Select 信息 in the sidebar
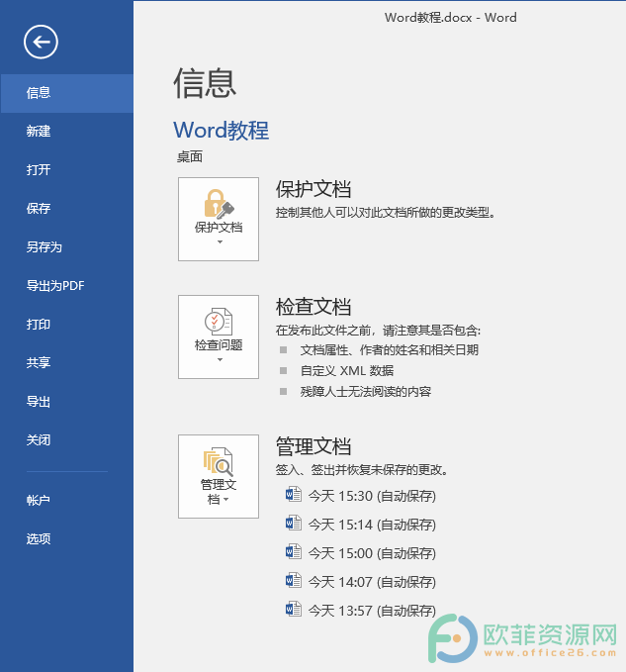The height and width of the screenshot is (672, 626). pyautogui.click(x=67, y=93)
